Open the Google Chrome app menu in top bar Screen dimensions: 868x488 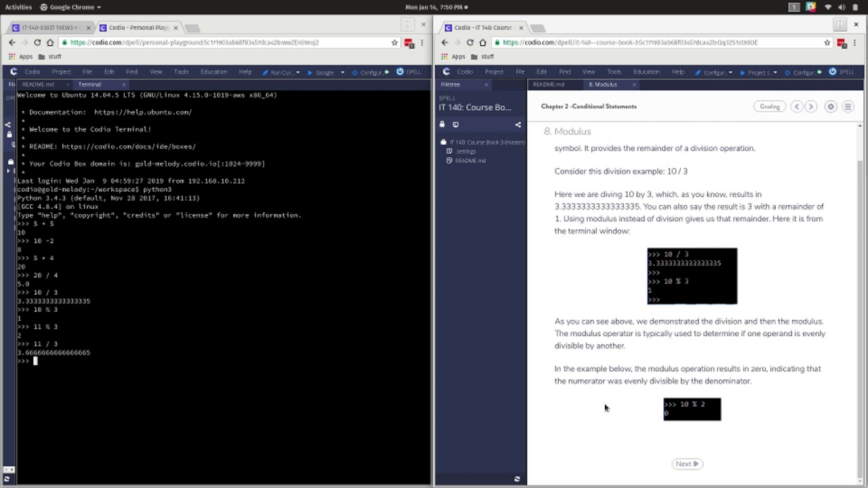71,7
